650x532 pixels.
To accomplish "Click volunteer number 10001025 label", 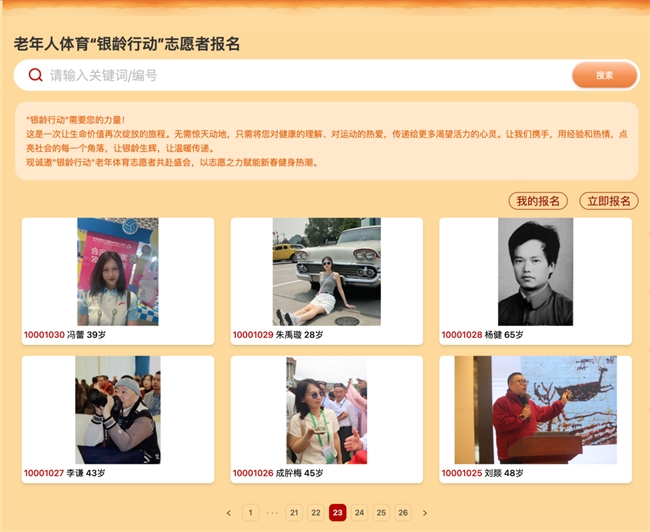I will 462,473.
